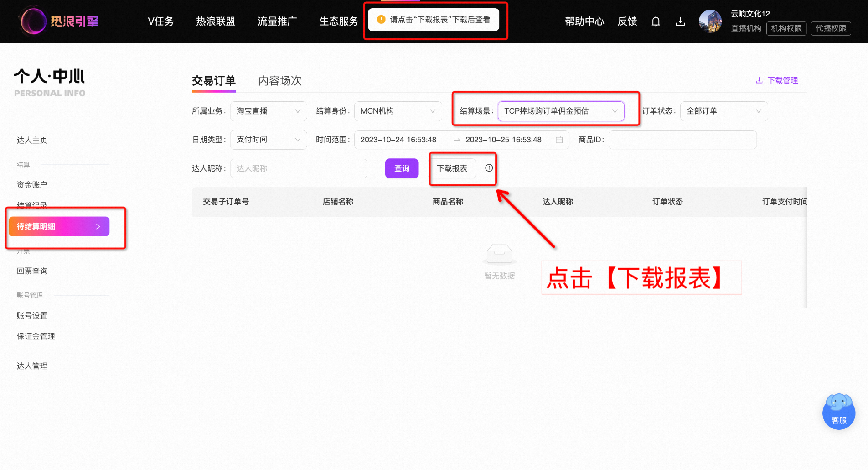Select 待结算明细 sidebar item
The width and height of the screenshot is (868, 470).
(x=59, y=226)
